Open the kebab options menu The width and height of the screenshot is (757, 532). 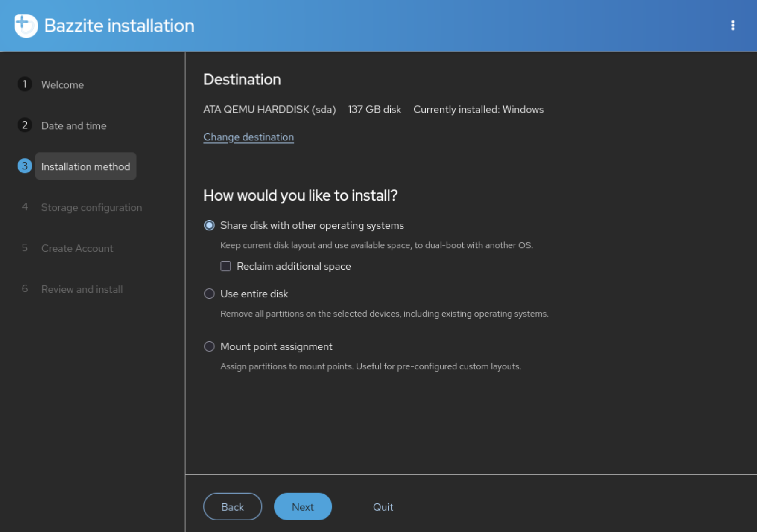[x=733, y=26]
